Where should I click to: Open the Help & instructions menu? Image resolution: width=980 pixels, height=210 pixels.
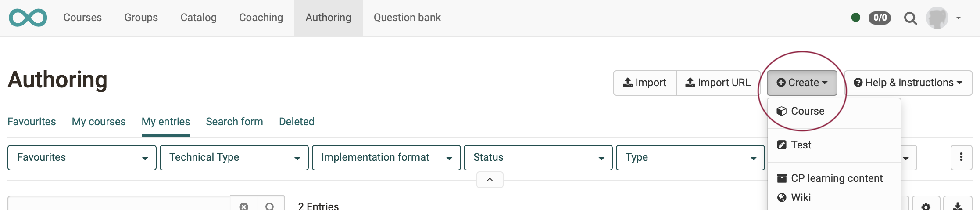tap(908, 83)
